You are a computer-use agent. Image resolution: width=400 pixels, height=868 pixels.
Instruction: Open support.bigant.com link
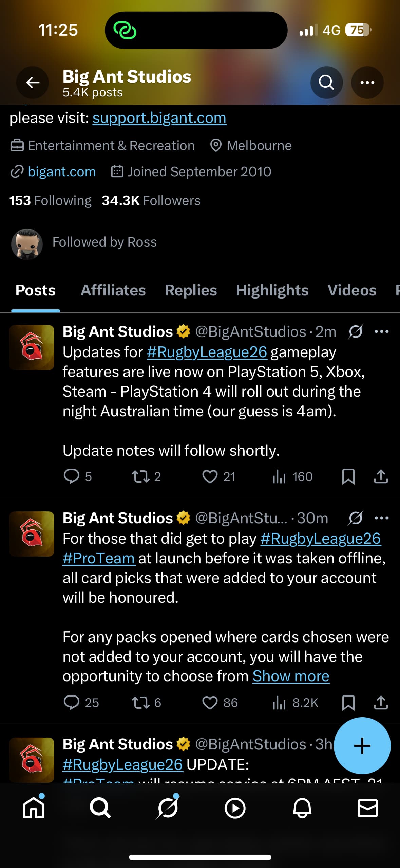(159, 118)
